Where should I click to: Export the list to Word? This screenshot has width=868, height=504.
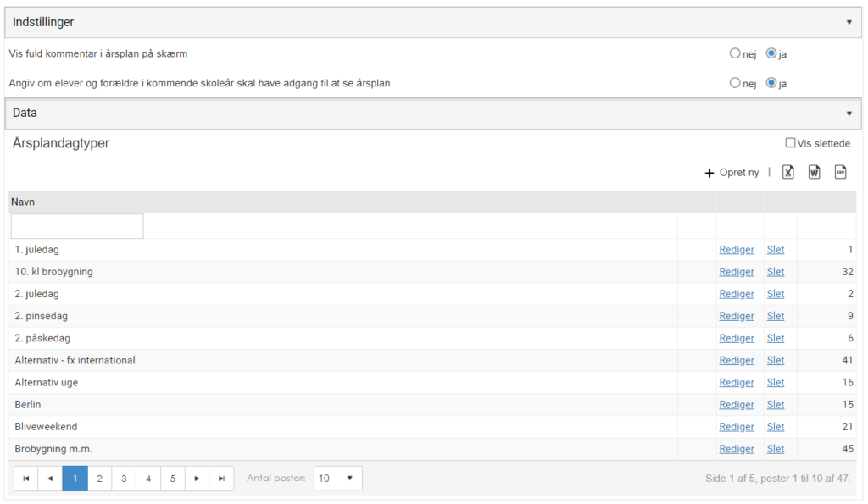coord(814,172)
